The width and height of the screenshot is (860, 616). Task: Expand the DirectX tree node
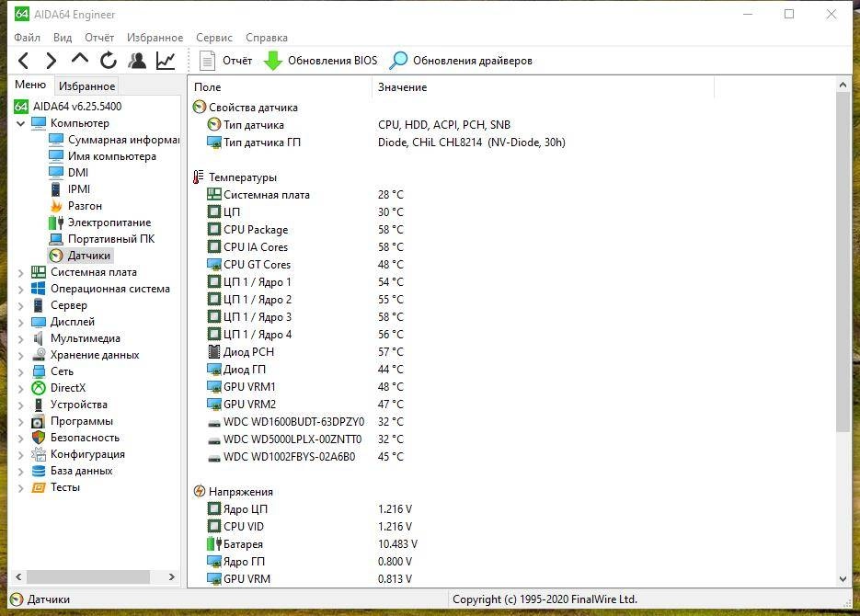coord(20,388)
